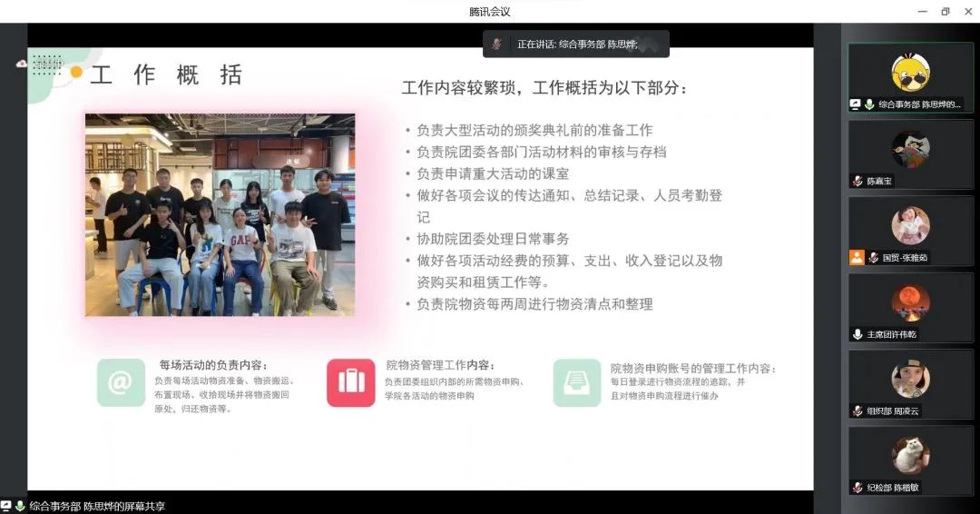Restore down the 腾讯会议 window
The width and height of the screenshot is (980, 514).
point(945,11)
